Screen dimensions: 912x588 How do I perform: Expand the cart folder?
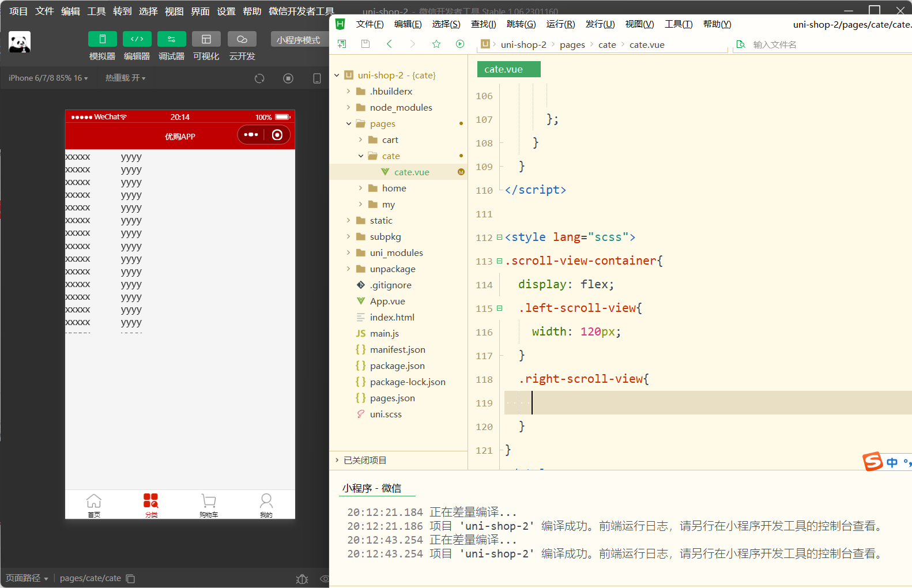pos(360,140)
